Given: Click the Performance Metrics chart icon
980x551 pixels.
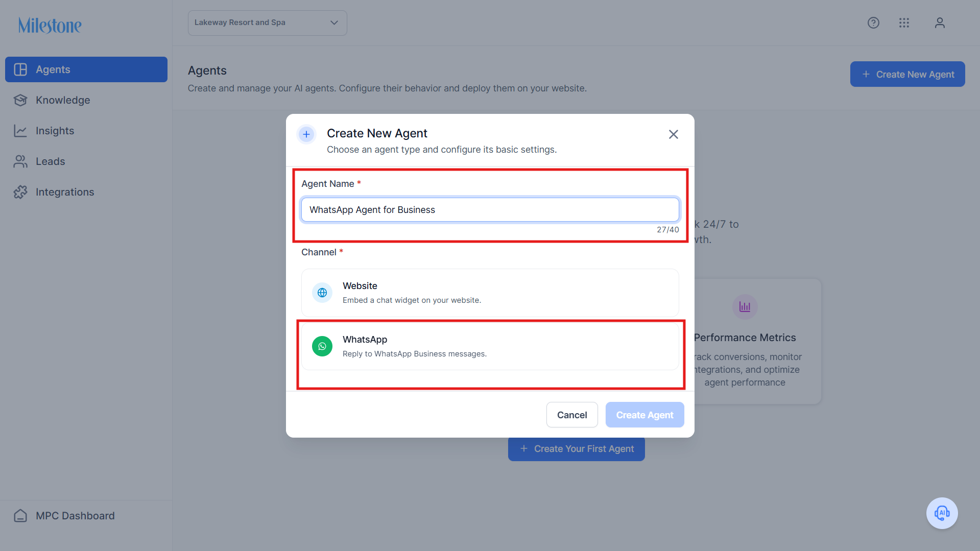Looking at the screenshot, I should (x=745, y=307).
